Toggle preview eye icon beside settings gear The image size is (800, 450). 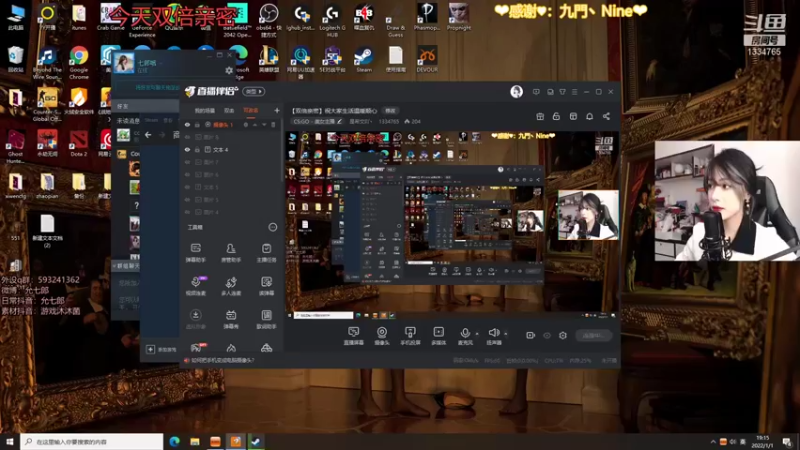[x=547, y=335]
